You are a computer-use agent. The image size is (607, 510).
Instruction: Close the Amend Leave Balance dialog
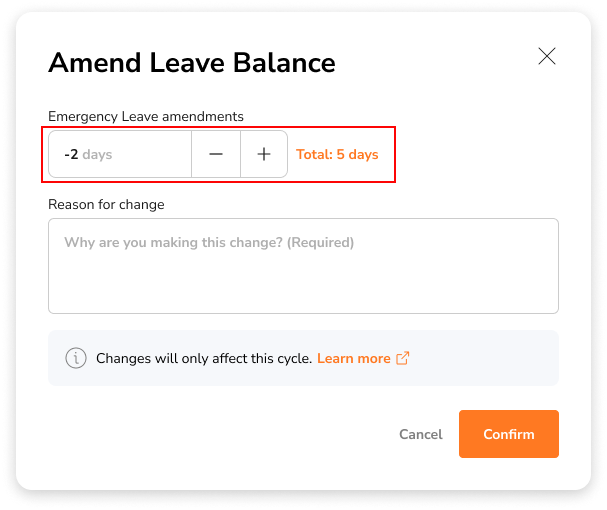(547, 57)
